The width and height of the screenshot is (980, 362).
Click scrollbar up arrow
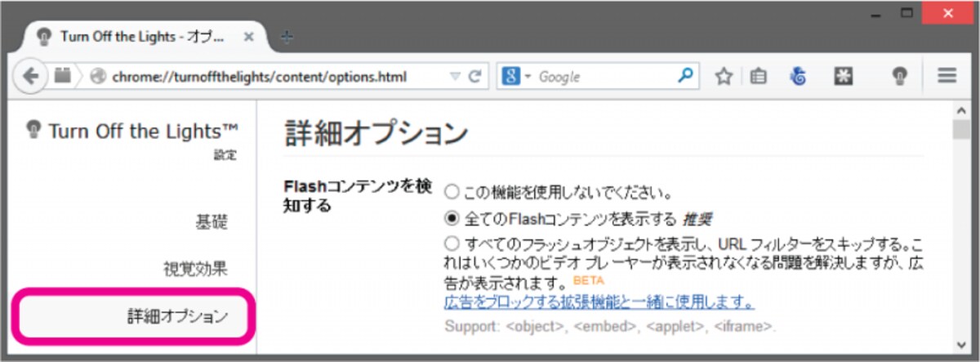pyautogui.click(x=961, y=109)
